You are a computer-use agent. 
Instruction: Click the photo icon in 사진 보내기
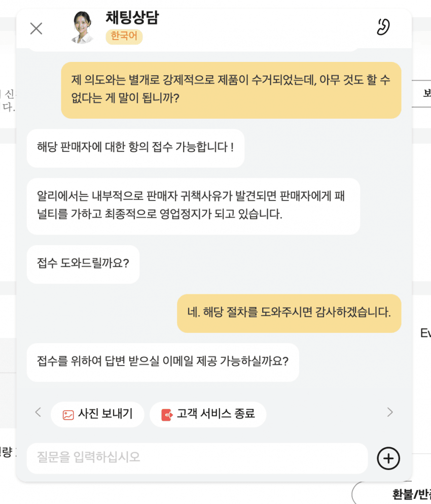click(x=68, y=415)
